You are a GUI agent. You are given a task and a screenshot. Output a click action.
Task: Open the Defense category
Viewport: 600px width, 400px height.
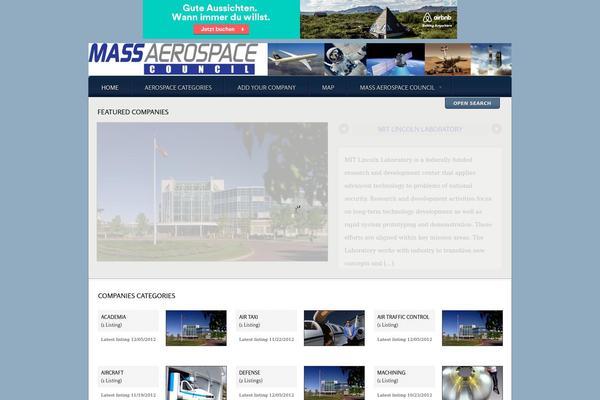tap(249, 372)
